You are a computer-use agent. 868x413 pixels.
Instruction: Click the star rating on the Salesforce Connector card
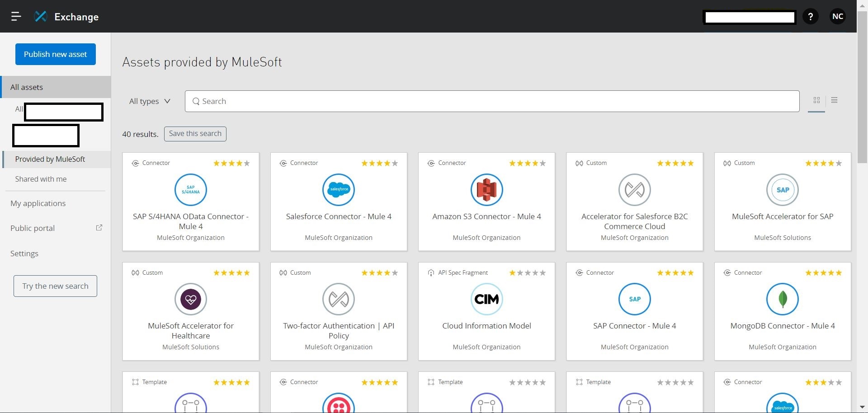(379, 163)
